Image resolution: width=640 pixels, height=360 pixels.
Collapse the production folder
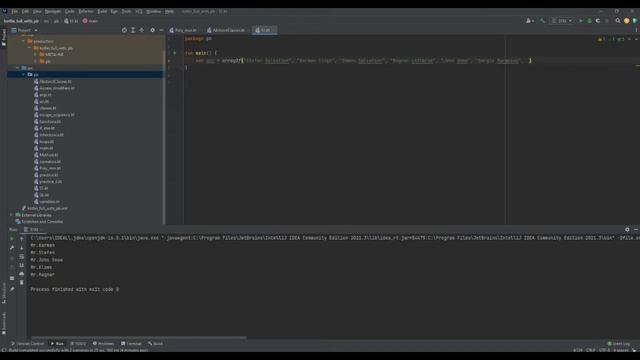coord(23,41)
